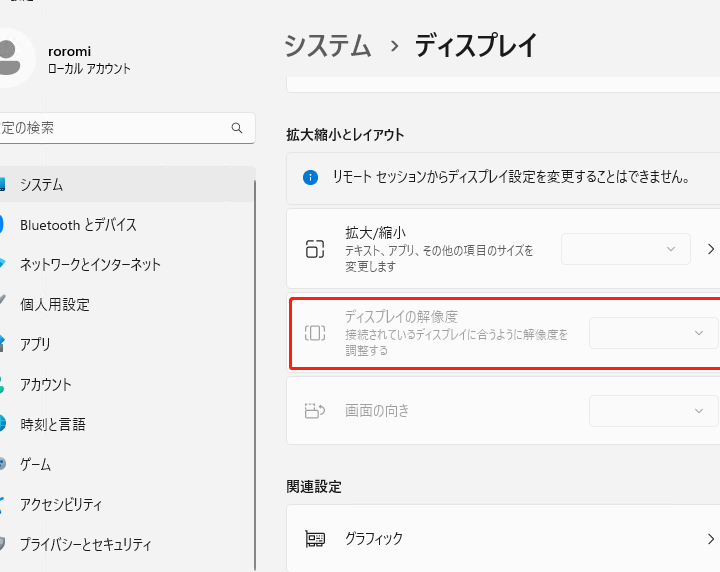The width and height of the screenshot is (720, 572).
Task: Select システム in the sidebar
Action: (x=42, y=185)
